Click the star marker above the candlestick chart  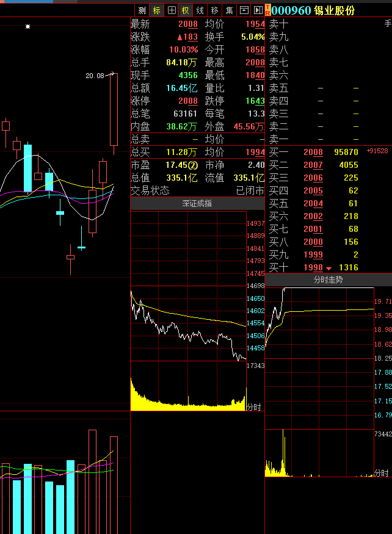click(x=27, y=27)
